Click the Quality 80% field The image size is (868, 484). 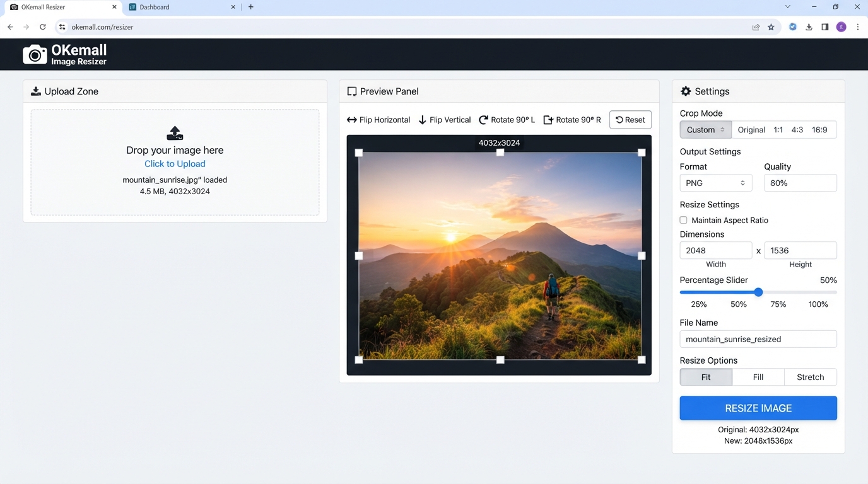coord(800,183)
